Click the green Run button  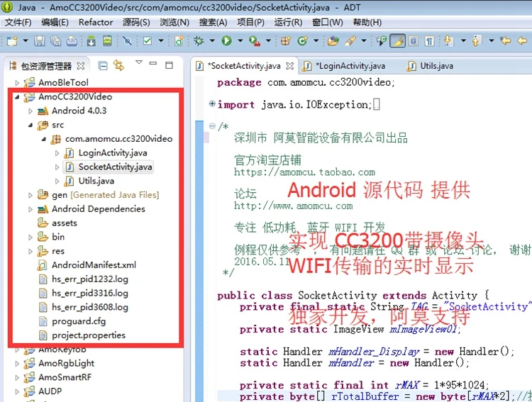(227, 41)
